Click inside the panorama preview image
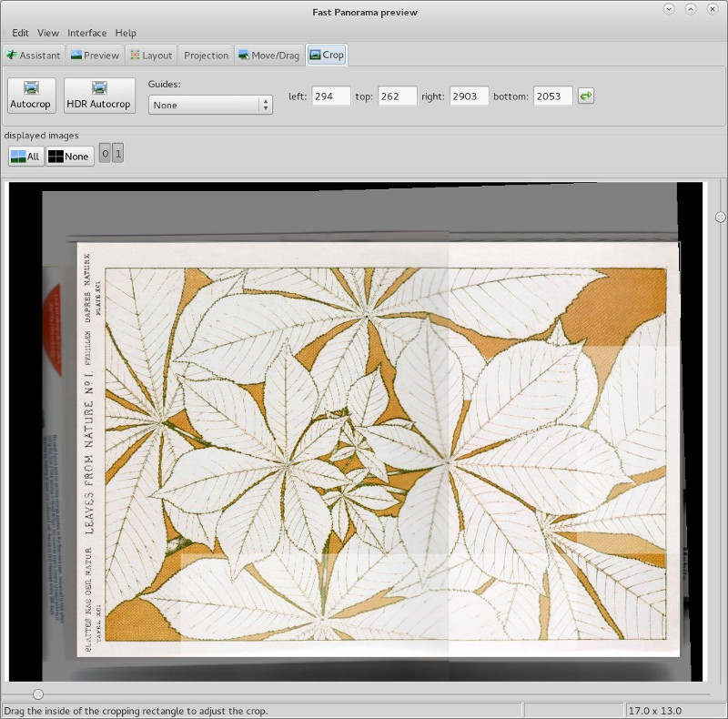 point(356,431)
